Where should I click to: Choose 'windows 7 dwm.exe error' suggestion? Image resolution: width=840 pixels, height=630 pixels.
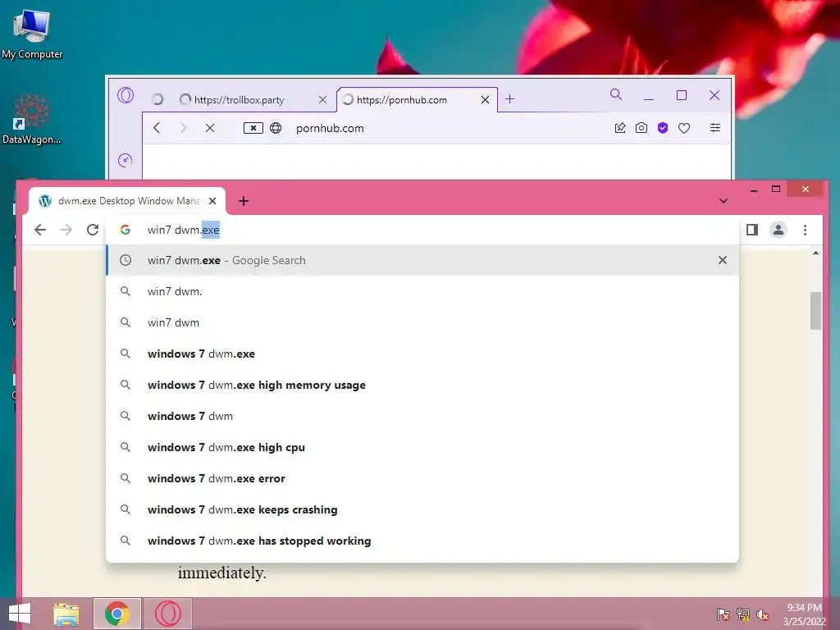click(x=422, y=478)
